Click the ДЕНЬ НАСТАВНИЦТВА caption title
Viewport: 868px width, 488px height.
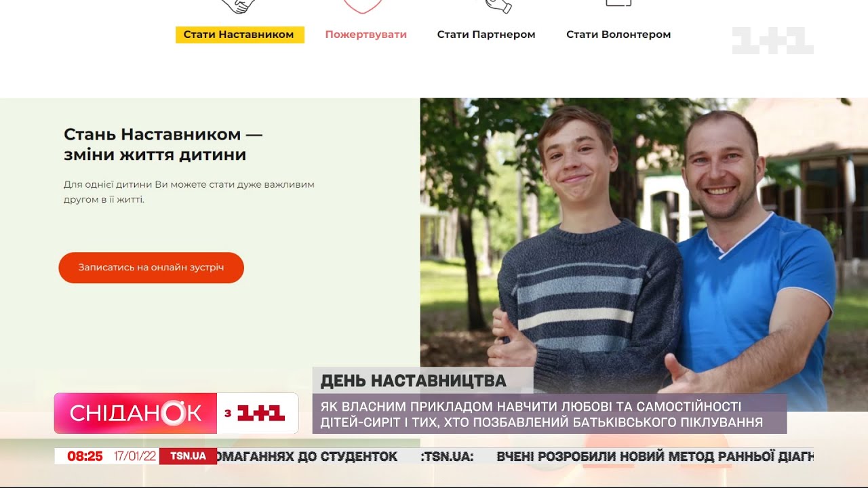pos(414,381)
